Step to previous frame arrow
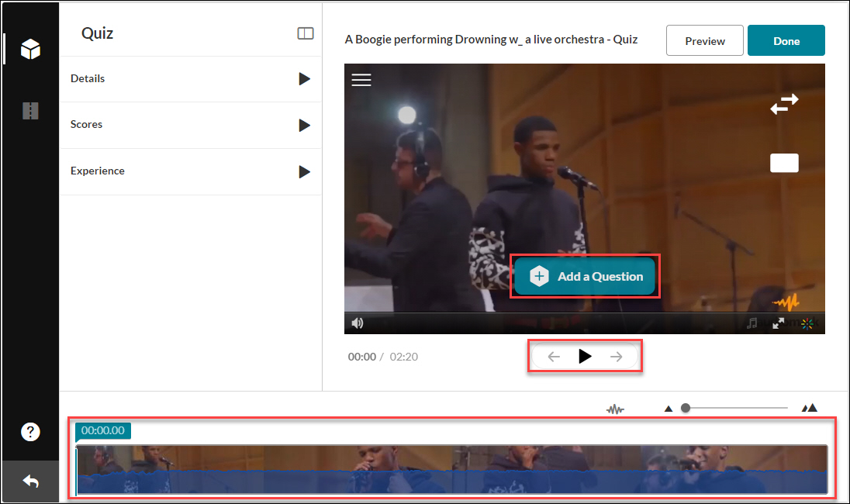Viewport: 850px width, 504px height. [x=554, y=357]
